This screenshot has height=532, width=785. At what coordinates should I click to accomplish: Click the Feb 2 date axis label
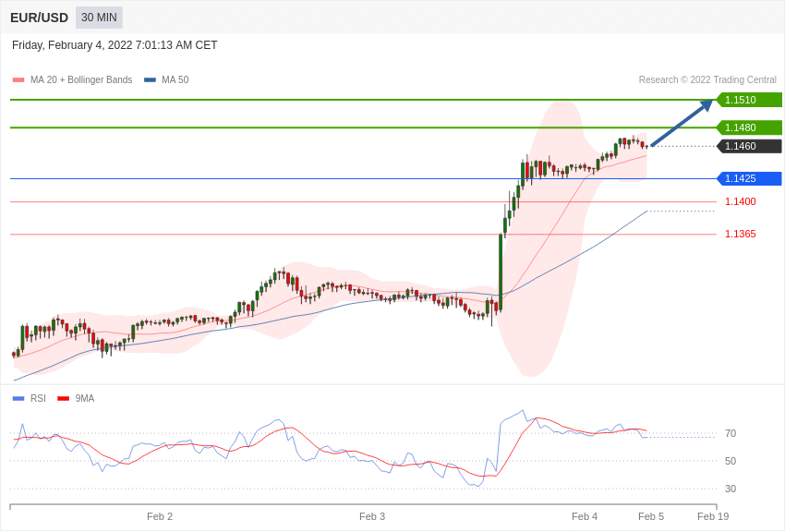point(160,516)
